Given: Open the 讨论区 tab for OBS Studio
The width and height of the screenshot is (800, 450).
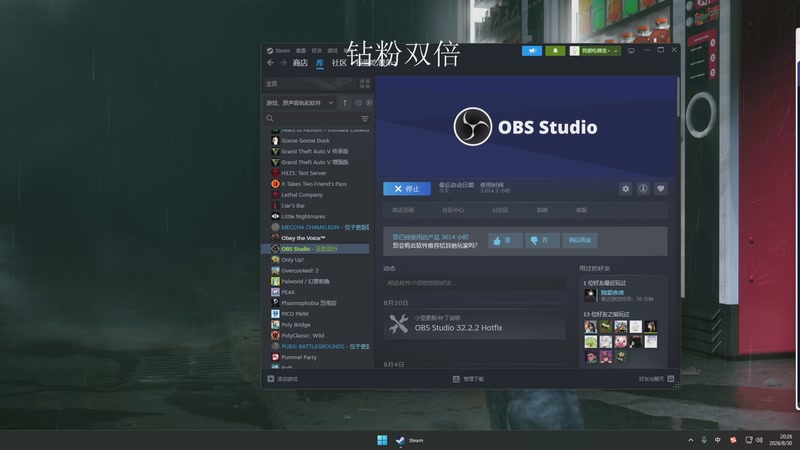Looking at the screenshot, I should click(x=501, y=210).
